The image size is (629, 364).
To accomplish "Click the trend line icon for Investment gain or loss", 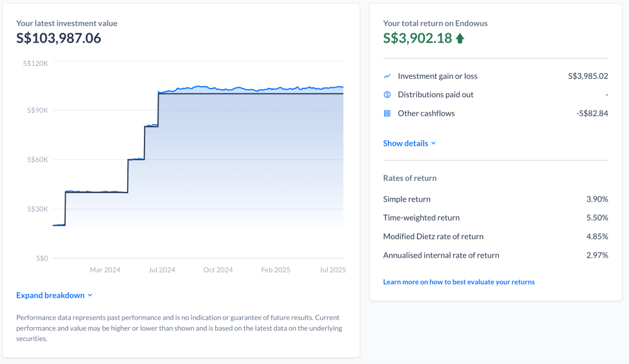I will pos(387,76).
